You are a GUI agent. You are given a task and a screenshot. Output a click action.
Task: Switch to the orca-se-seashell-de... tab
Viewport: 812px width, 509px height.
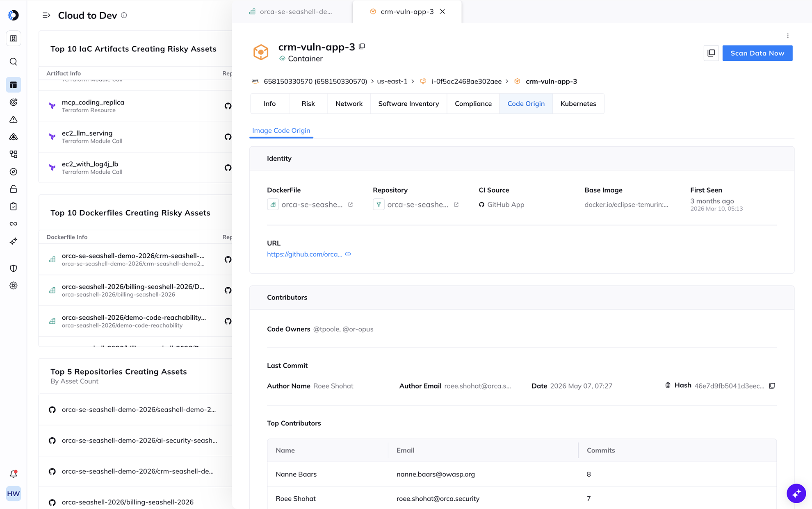[292, 11]
